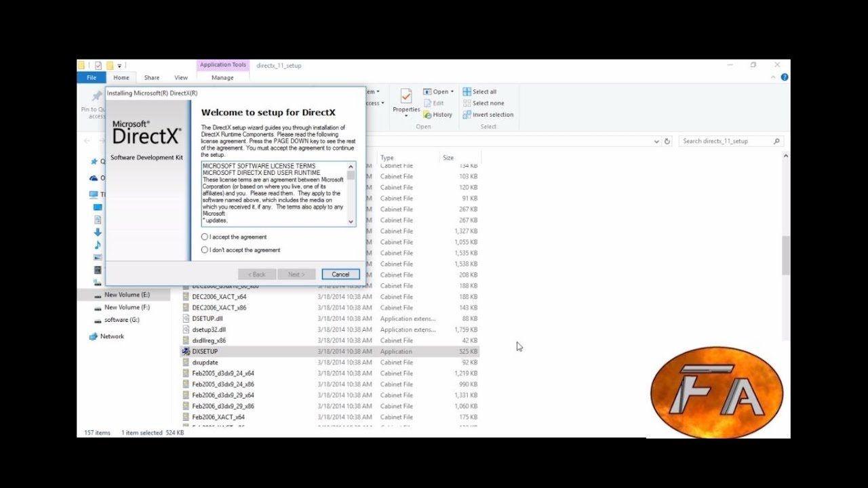The image size is (868, 488).
Task: Open New Volume (E:) in navigation pane
Action: coord(127,295)
